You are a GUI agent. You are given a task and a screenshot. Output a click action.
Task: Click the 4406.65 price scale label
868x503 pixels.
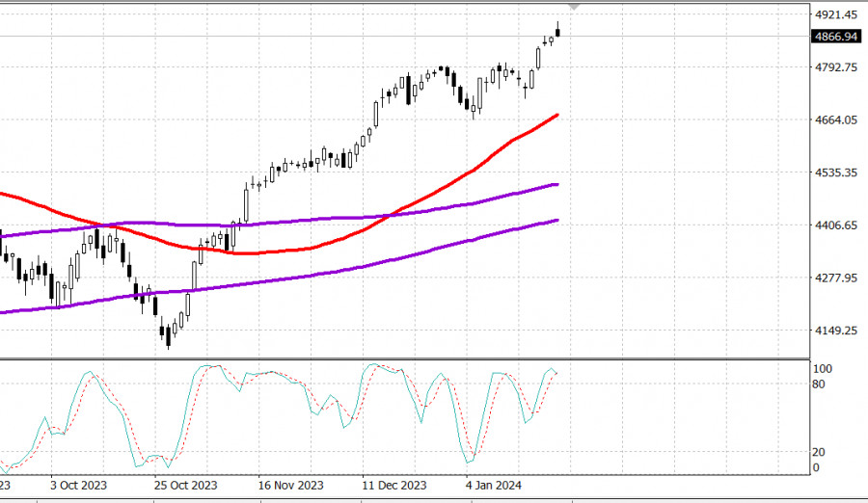836,225
